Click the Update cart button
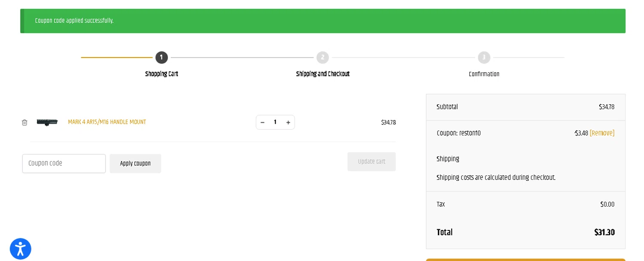 click(x=371, y=162)
